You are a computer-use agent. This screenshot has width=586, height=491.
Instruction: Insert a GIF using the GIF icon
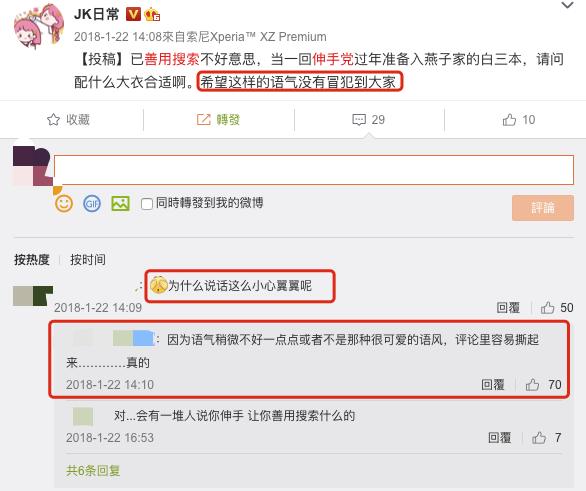[x=92, y=204]
